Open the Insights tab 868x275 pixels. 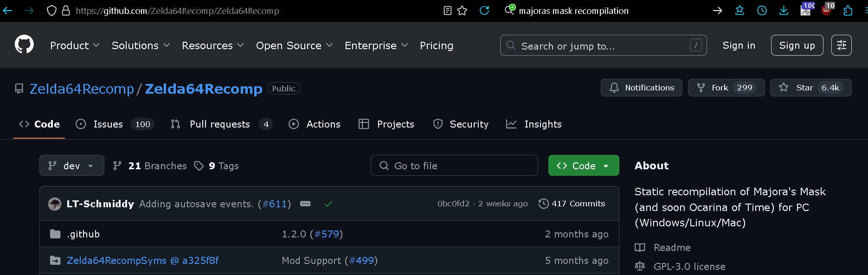534,124
